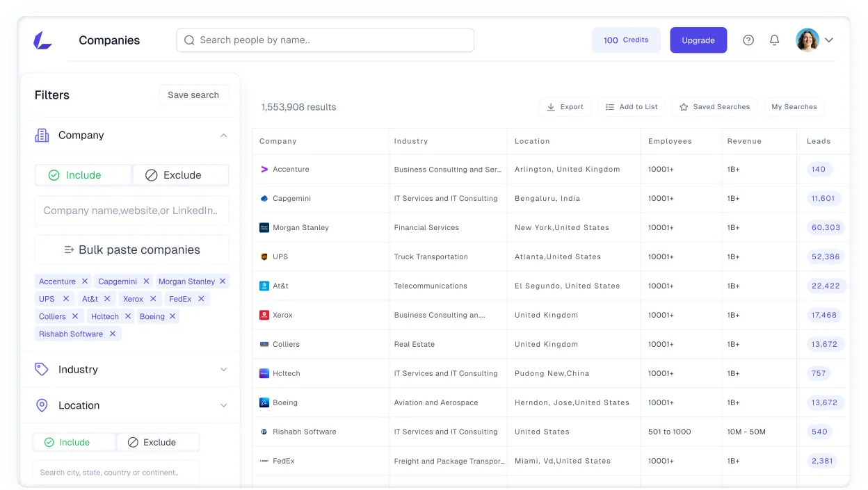
Task: Click the At&t logo icon in table
Action: 264,286
